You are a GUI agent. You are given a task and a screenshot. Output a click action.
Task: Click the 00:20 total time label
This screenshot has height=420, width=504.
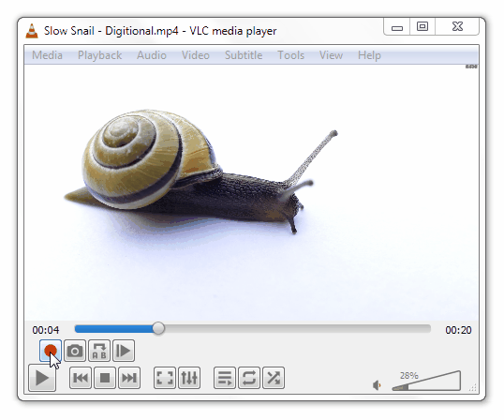(x=458, y=330)
